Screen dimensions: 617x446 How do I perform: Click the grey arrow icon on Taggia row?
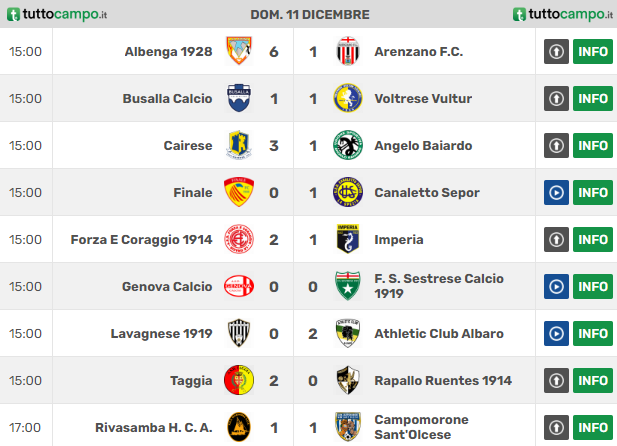[x=556, y=381]
